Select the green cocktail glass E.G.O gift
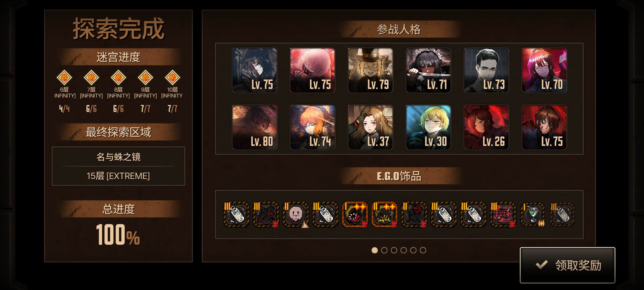 click(x=532, y=214)
